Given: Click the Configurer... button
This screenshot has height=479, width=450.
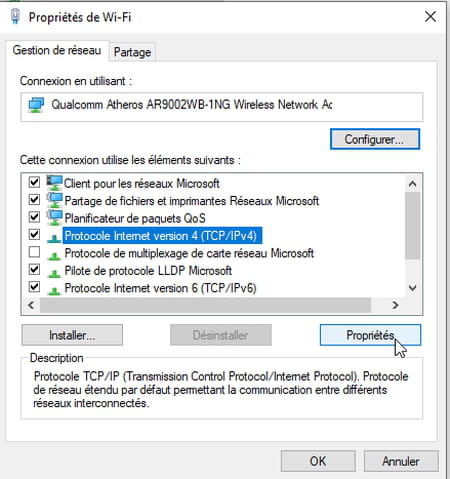Looking at the screenshot, I should tap(375, 139).
